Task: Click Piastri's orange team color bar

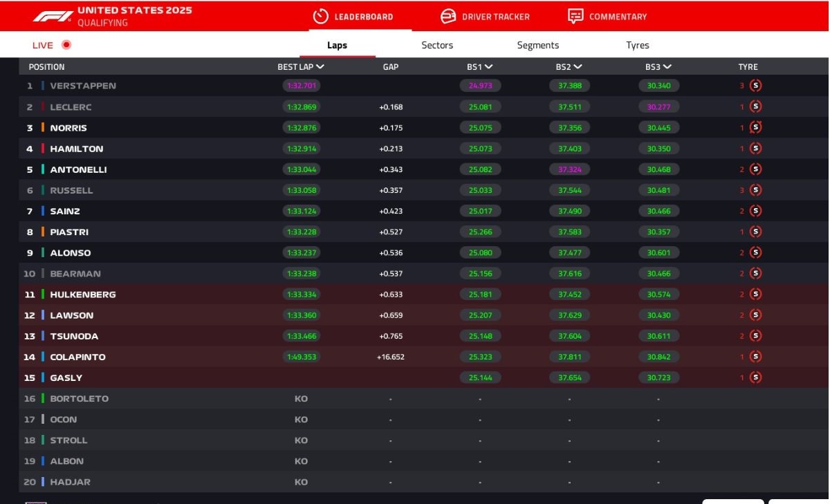Action: [x=43, y=232]
